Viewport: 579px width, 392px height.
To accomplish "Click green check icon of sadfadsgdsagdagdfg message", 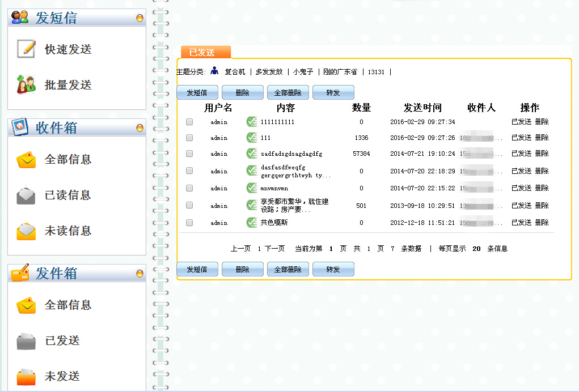I will pyautogui.click(x=252, y=154).
